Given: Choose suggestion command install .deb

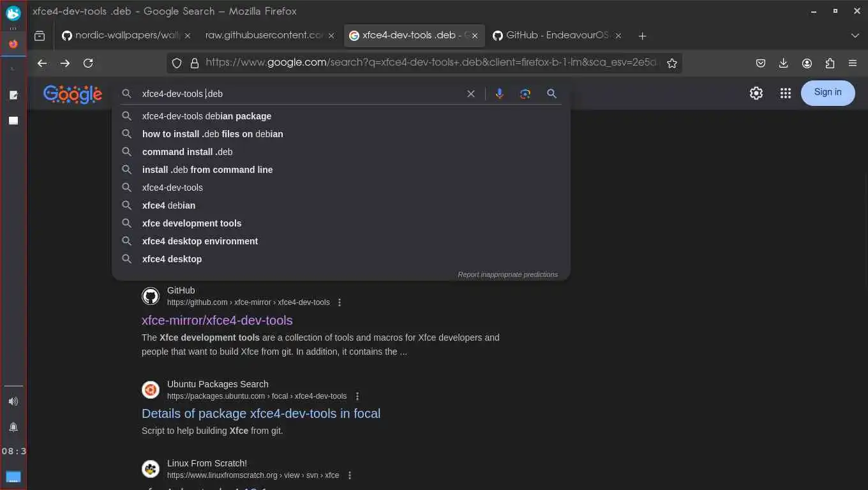Looking at the screenshot, I should click(341, 152).
